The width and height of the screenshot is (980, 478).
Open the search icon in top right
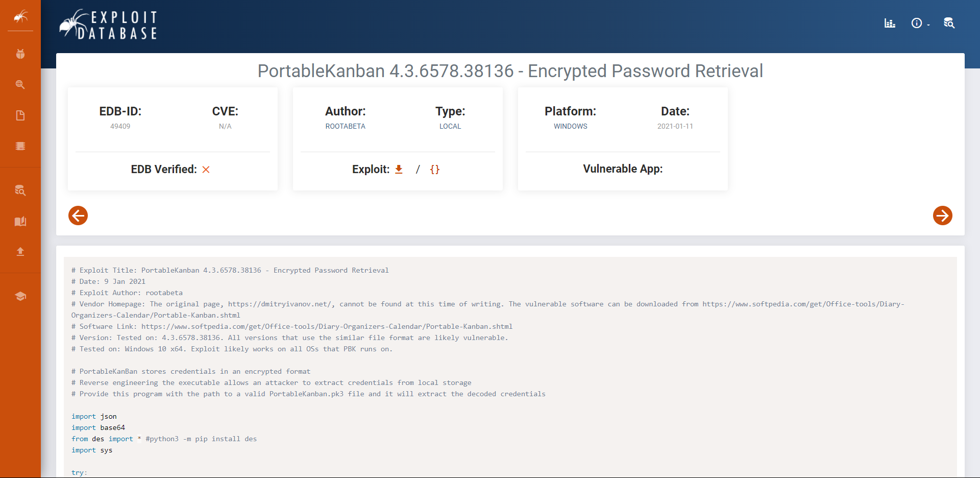(x=949, y=23)
